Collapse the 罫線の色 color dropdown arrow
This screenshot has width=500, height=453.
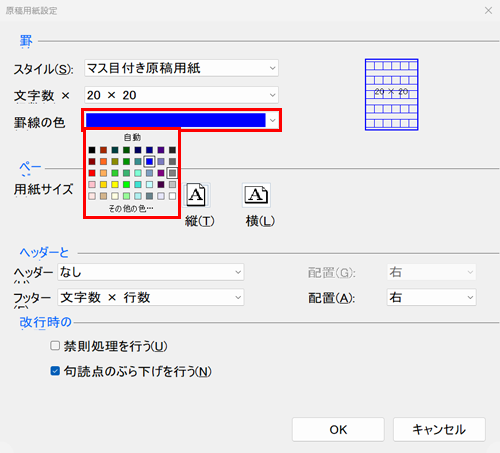273,120
